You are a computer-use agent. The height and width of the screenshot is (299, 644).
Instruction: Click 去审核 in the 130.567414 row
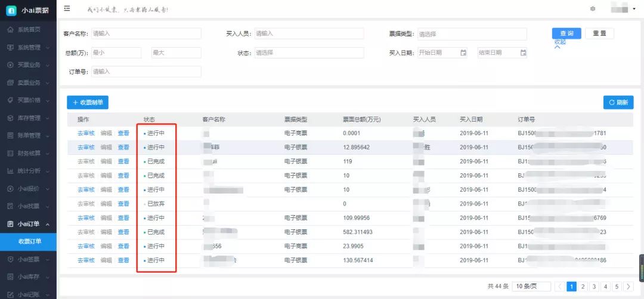(86, 260)
